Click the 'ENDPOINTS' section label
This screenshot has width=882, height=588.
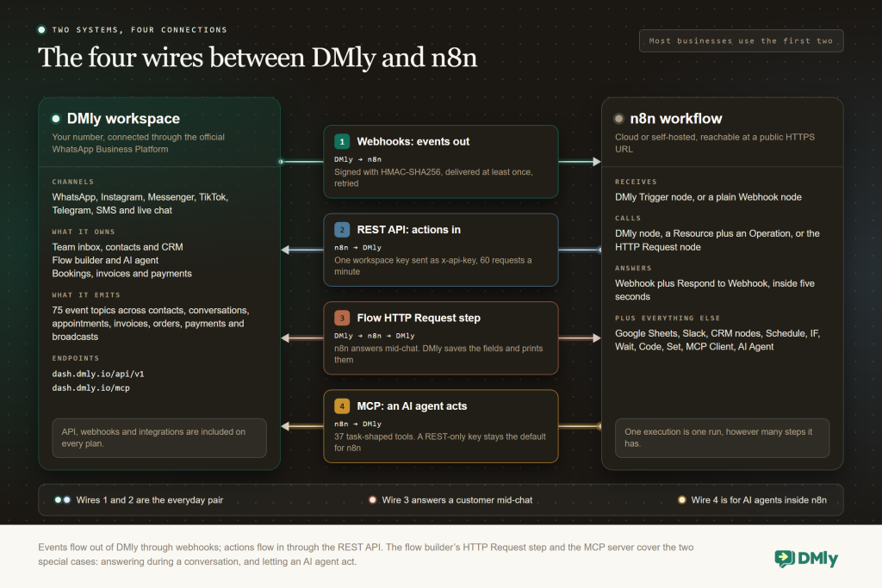76,358
